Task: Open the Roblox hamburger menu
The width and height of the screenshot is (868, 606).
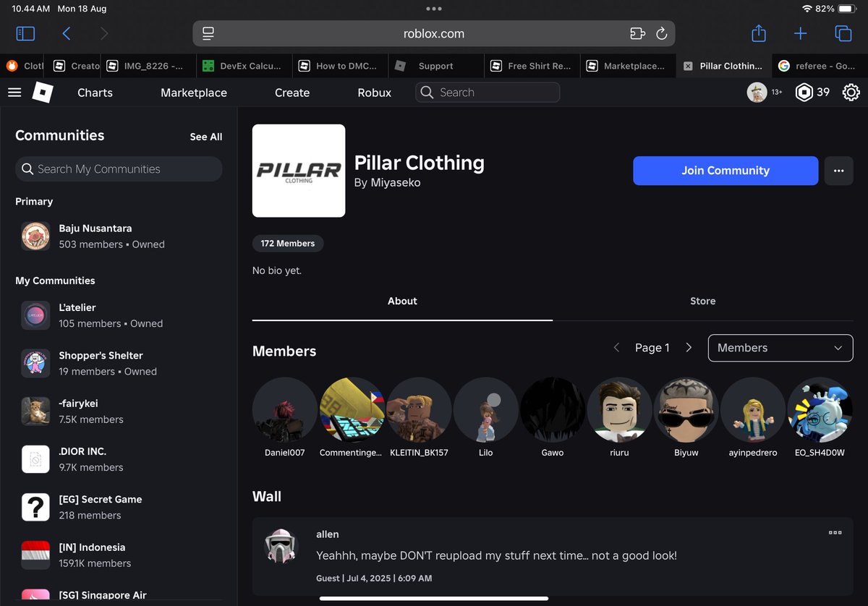Action: tap(14, 93)
